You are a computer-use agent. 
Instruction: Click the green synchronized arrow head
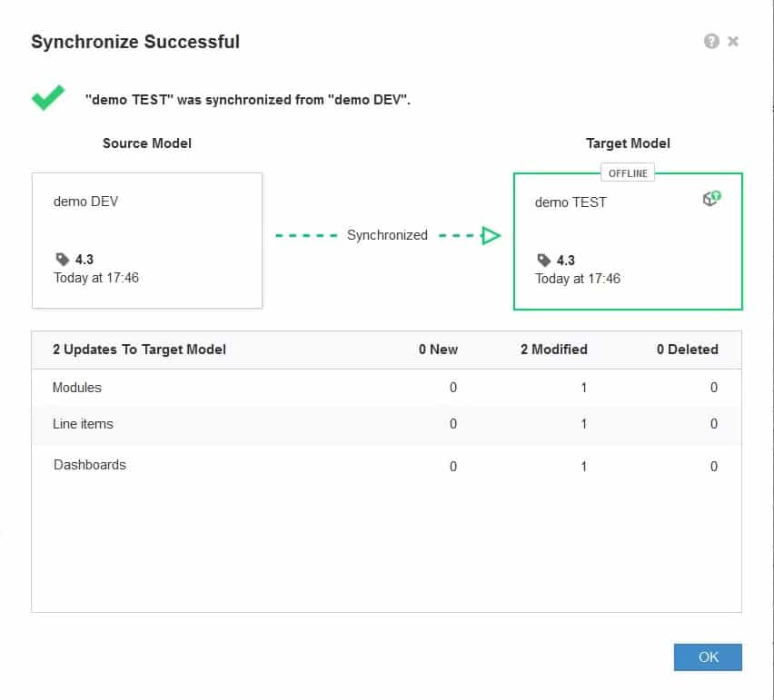click(x=491, y=235)
